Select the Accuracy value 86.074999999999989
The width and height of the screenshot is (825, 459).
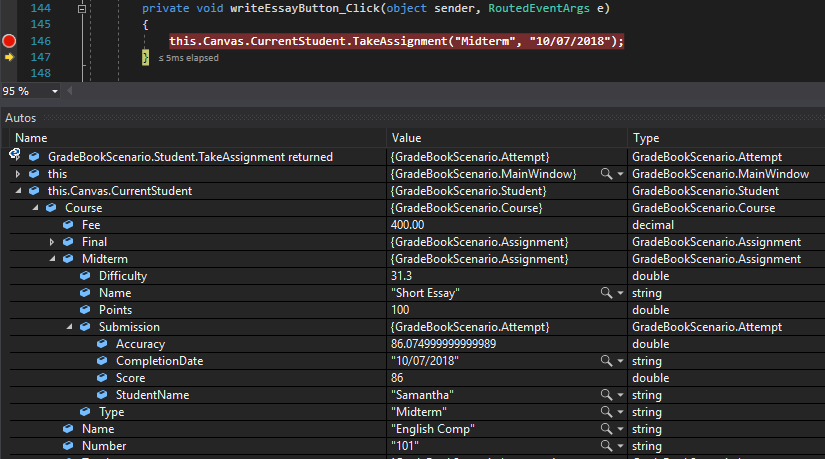point(444,344)
